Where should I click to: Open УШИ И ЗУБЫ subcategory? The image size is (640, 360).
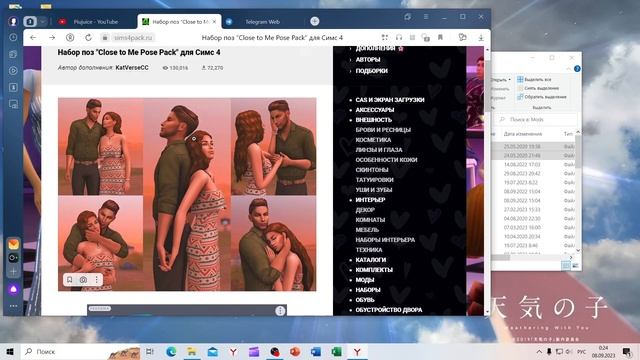click(x=374, y=190)
